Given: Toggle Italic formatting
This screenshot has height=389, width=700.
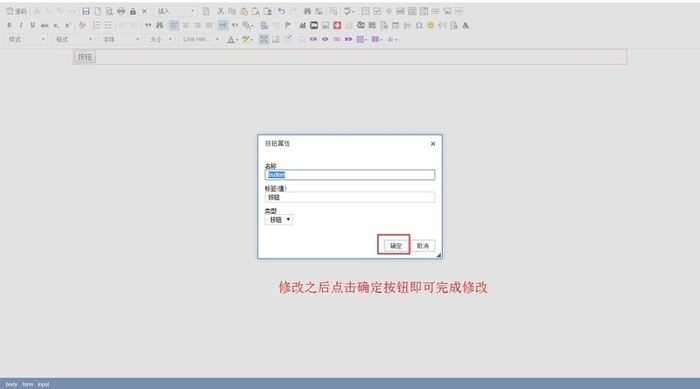Looking at the screenshot, I should click(x=21, y=25).
